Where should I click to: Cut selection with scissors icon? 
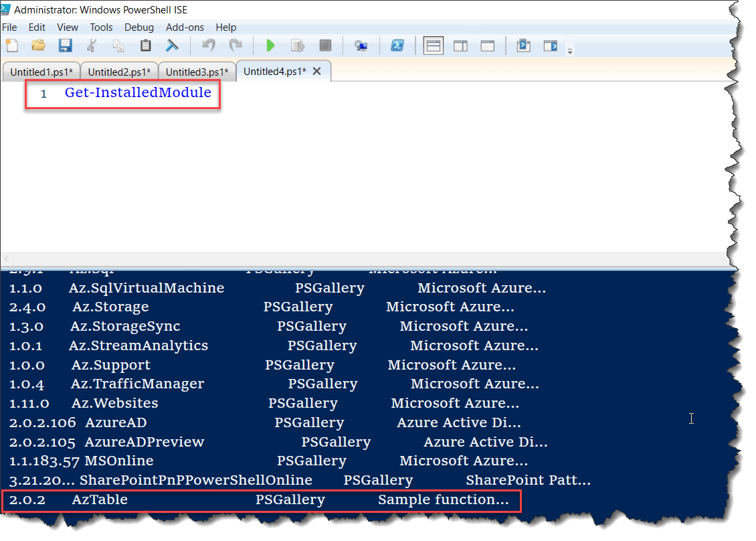click(92, 46)
